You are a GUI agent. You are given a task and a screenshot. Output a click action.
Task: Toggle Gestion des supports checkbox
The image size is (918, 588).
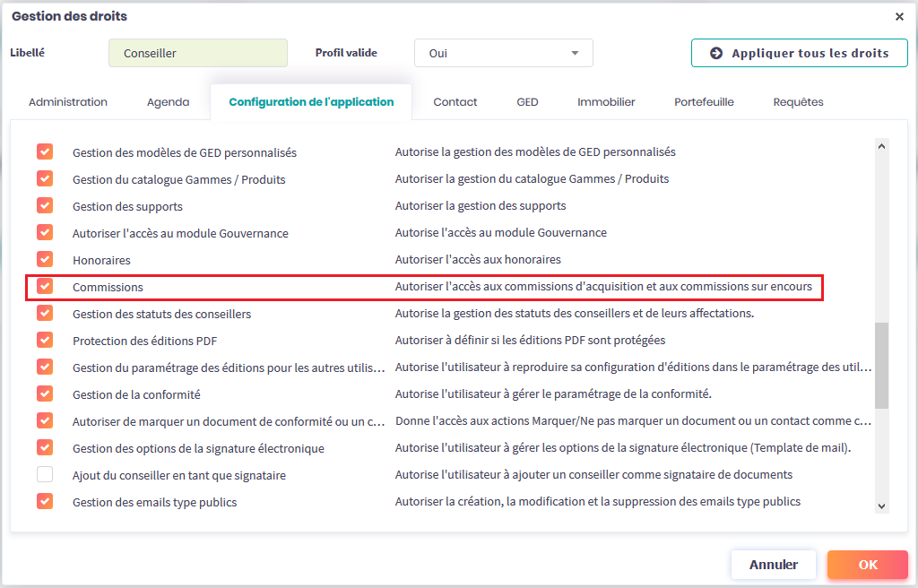[45, 206]
